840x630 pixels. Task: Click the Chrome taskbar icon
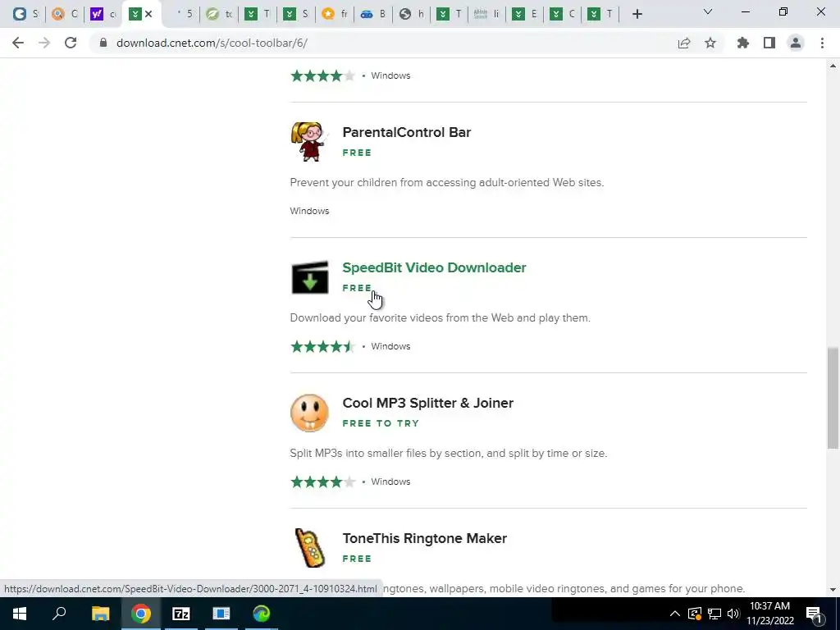click(141, 614)
